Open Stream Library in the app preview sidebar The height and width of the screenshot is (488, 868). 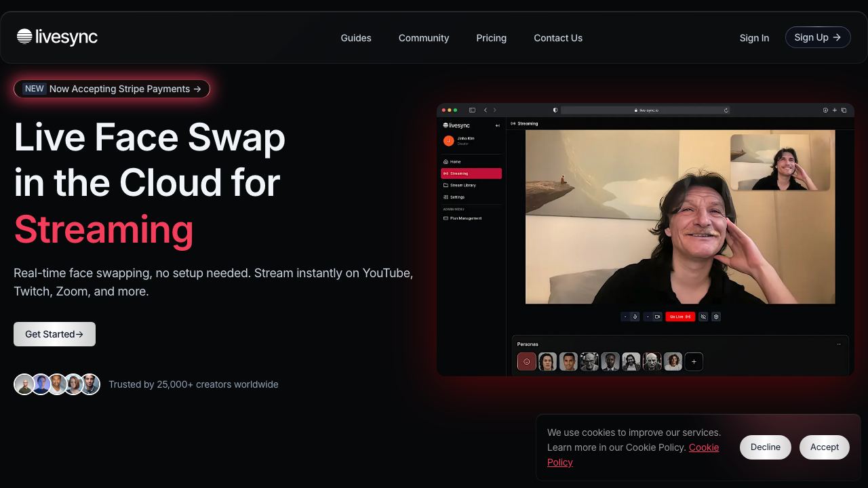[471, 185]
